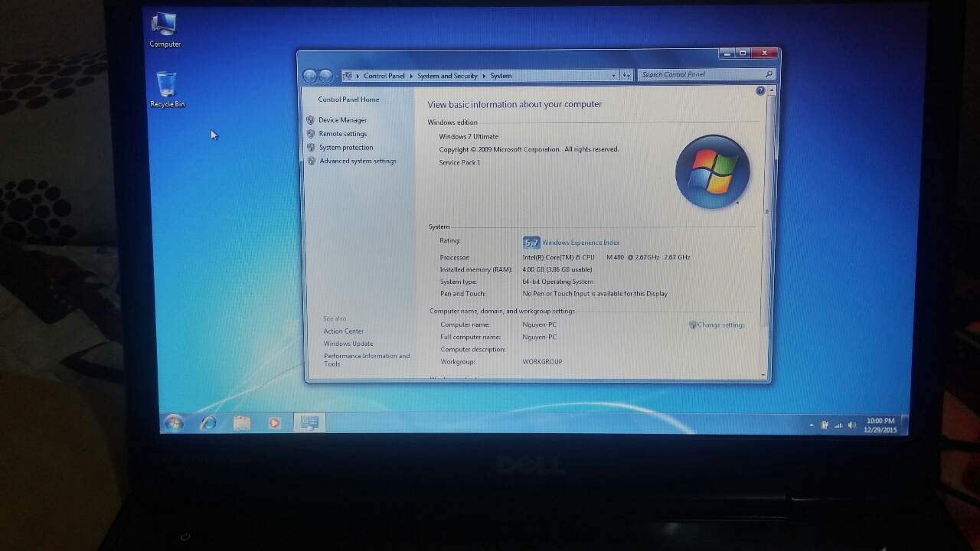Click the "Intel(R) Core(TM) i5 CPU" processor value

pyautogui.click(x=558, y=258)
